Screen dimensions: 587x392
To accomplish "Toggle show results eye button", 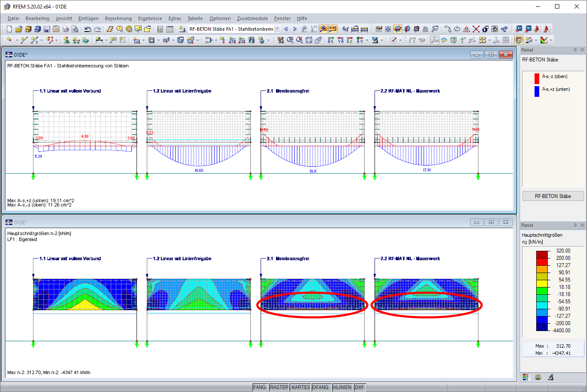I will [x=323, y=29].
